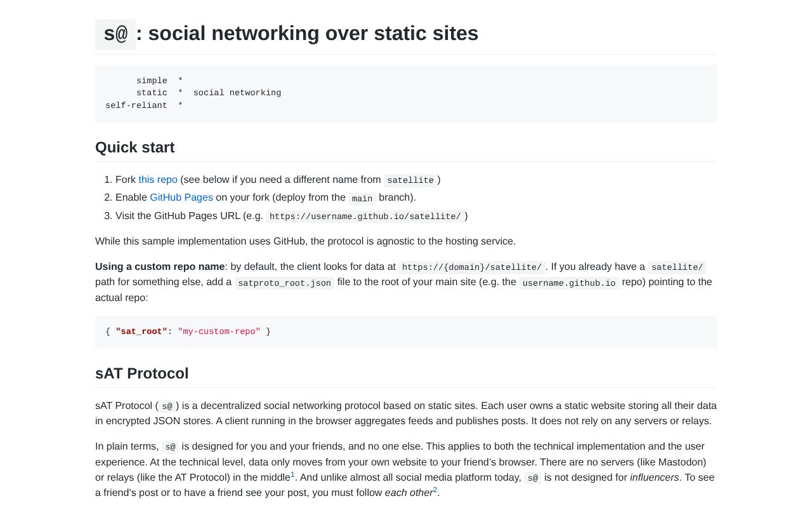812x508 pixels.
Task: Click the italic phrase "each other"
Action: pyautogui.click(x=407, y=493)
